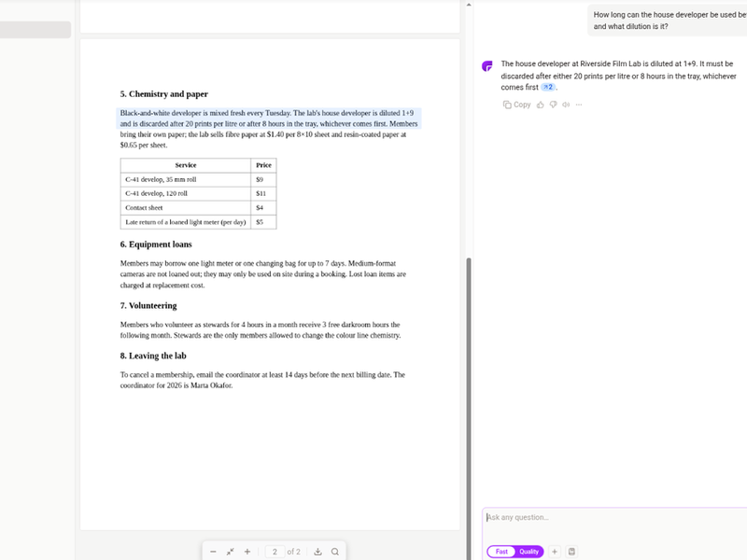Screen dimensions: 747x560
Task: Click the heading 7. Volunteering
Action: [x=148, y=306]
